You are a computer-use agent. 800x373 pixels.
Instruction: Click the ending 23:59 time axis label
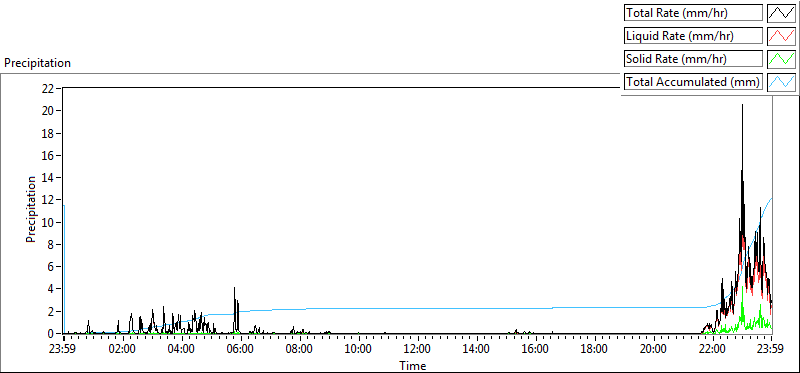tap(771, 350)
